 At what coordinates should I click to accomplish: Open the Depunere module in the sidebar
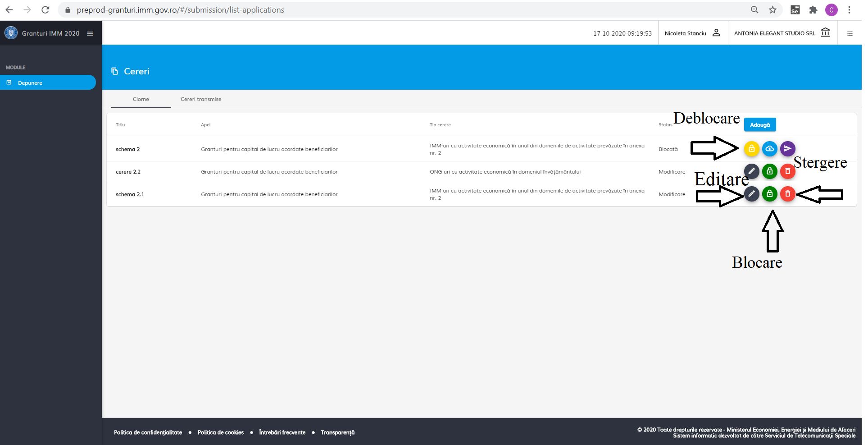(48, 83)
